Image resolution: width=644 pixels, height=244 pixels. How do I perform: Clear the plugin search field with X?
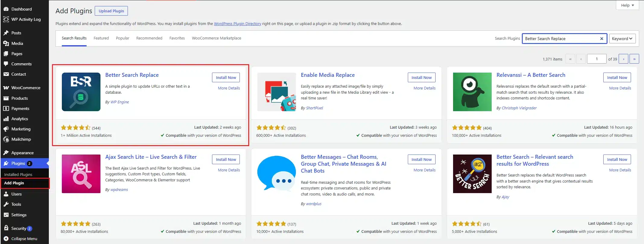coord(601,39)
